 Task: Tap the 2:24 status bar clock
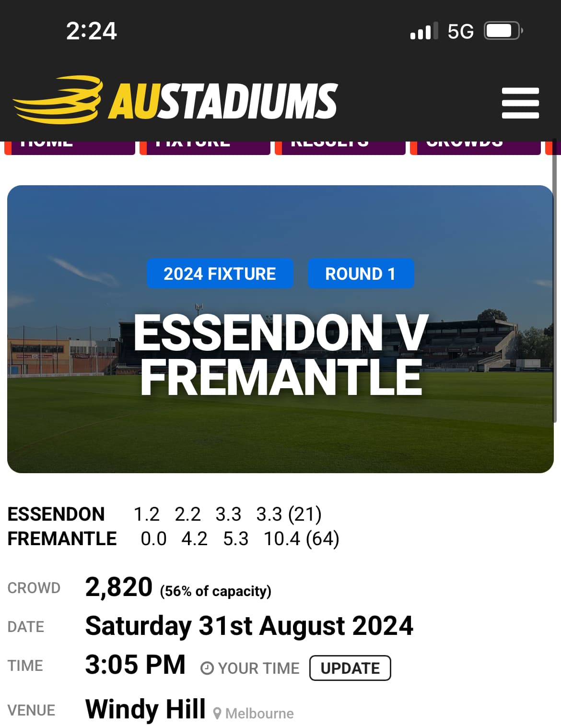91,31
